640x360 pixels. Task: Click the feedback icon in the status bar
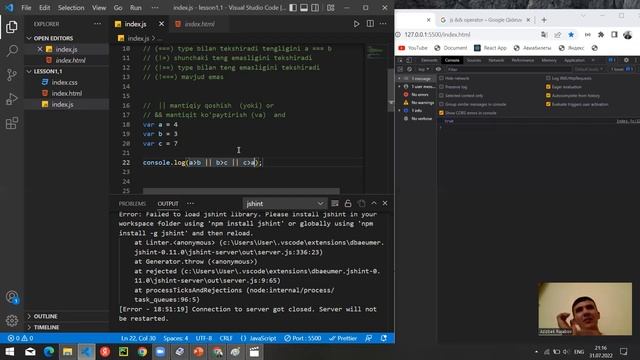pos(369,338)
